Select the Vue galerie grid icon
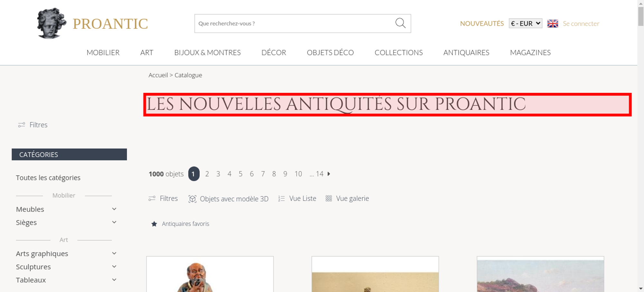Viewport: 644px width, 292px height. point(328,198)
